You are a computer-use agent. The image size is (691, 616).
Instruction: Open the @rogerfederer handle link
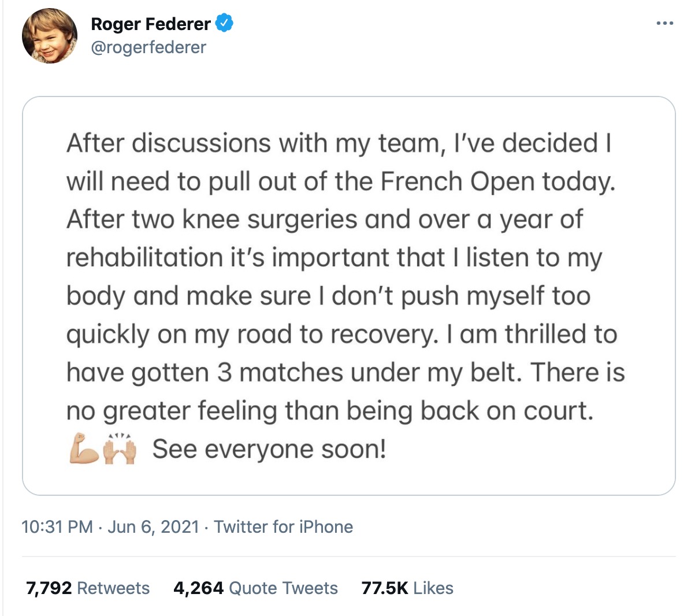pos(148,47)
